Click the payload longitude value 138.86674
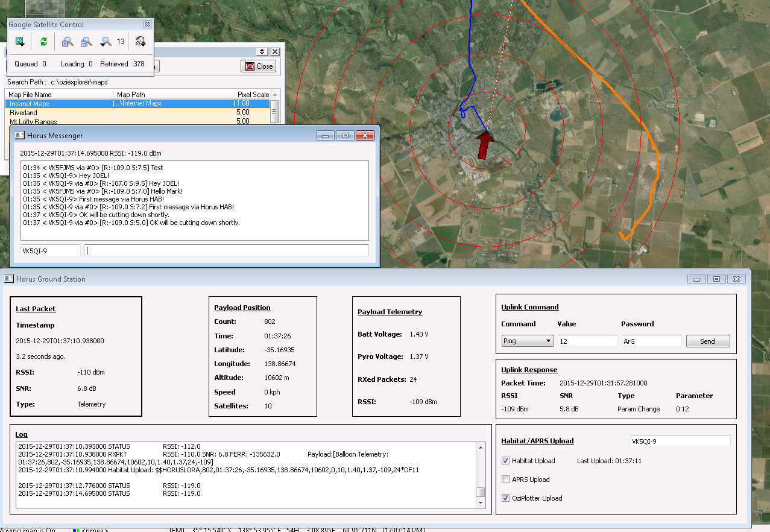Screen dimensions: 770x532 click(280, 364)
